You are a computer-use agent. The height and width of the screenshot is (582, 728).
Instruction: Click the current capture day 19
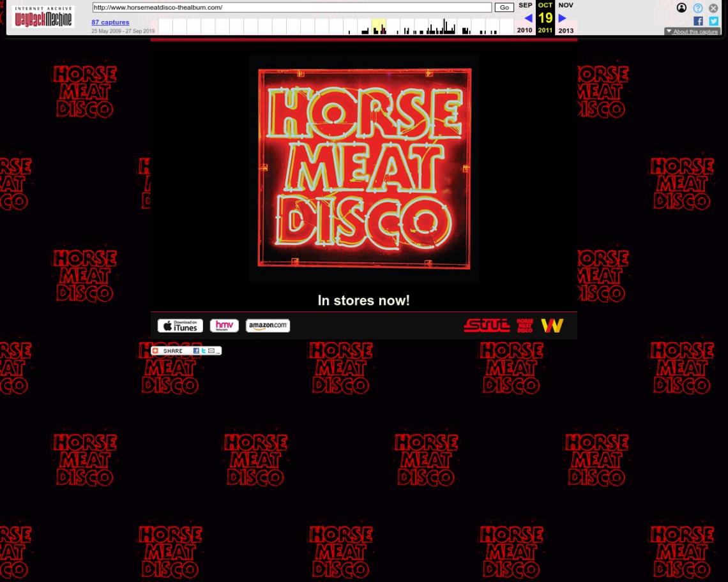pyautogui.click(x=545, y=18)
